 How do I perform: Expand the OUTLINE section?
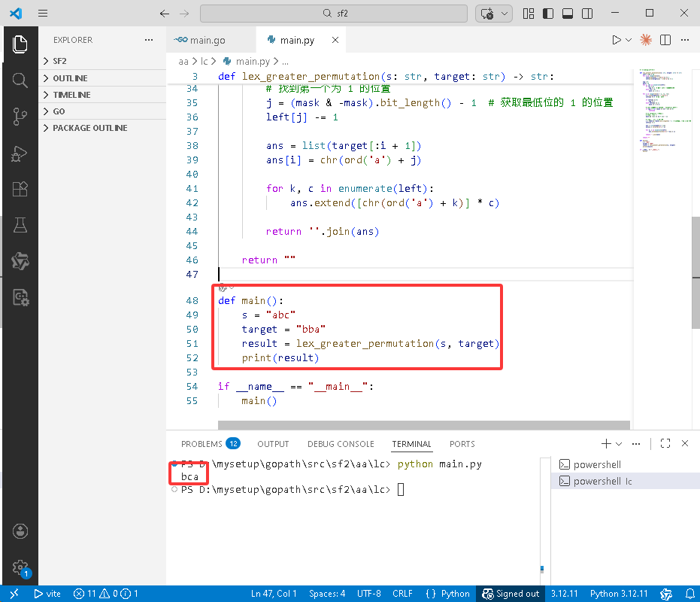click(102, 78)
